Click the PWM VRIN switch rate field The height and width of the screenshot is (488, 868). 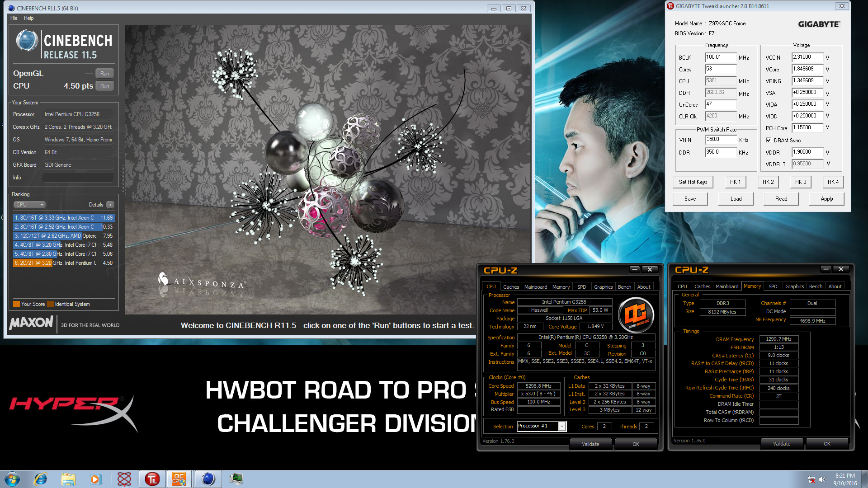pyautogui.click(x=721, y=140)
